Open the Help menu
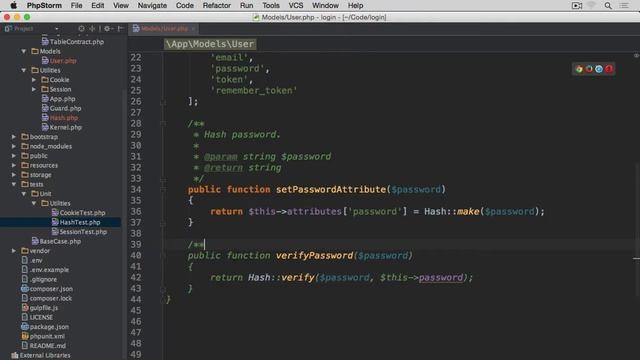The width and height of the screenshot is (640, 360). [355, 5]
